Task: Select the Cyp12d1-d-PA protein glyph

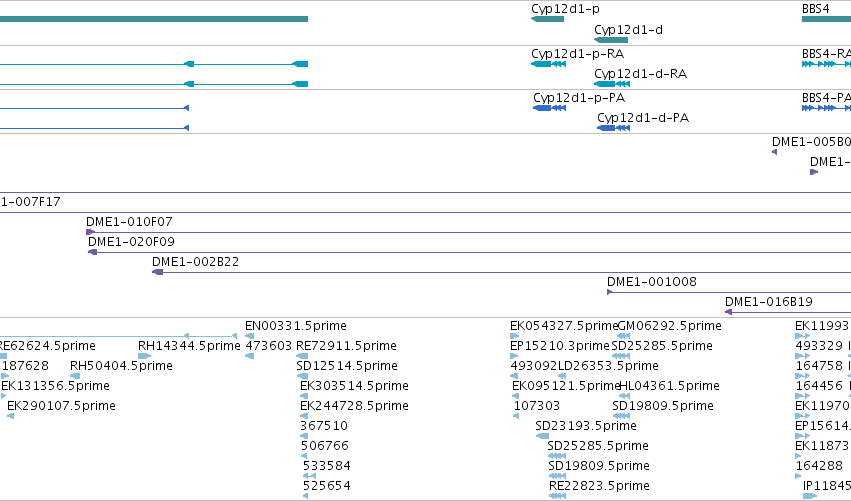Action: (613, 128)
